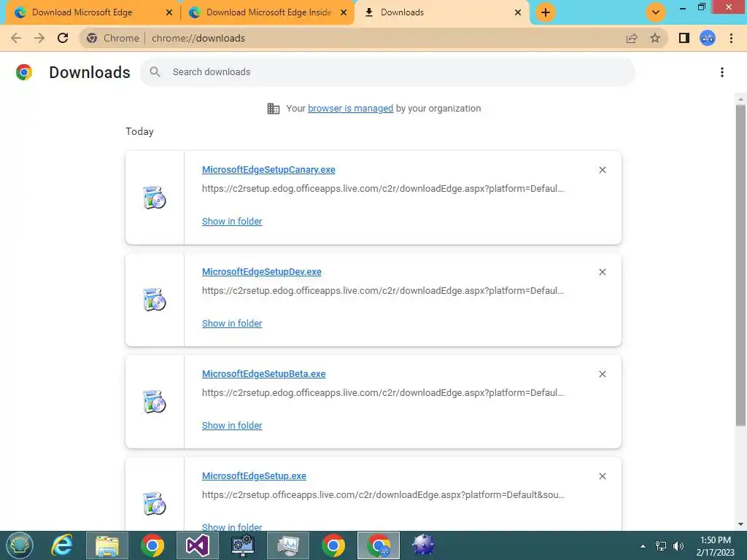
Task: Open the spiky ball app in taskbar
Action: tap(423, 545)
